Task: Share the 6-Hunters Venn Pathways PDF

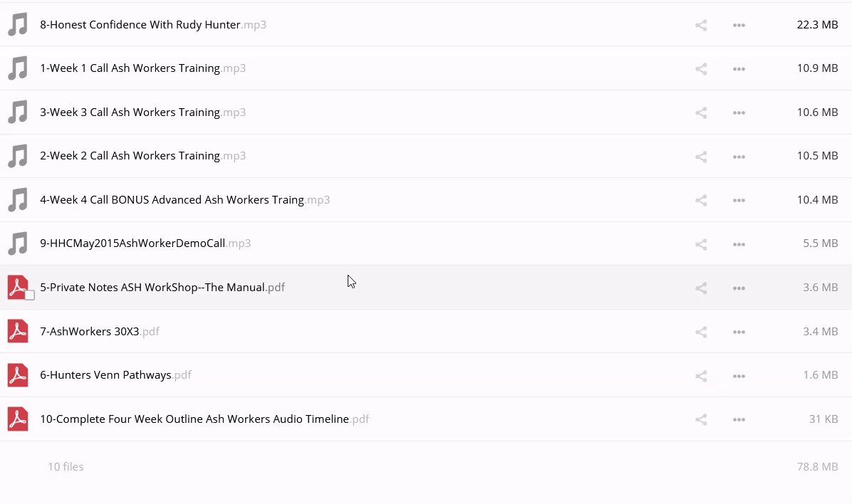Action: click(701, 376)
